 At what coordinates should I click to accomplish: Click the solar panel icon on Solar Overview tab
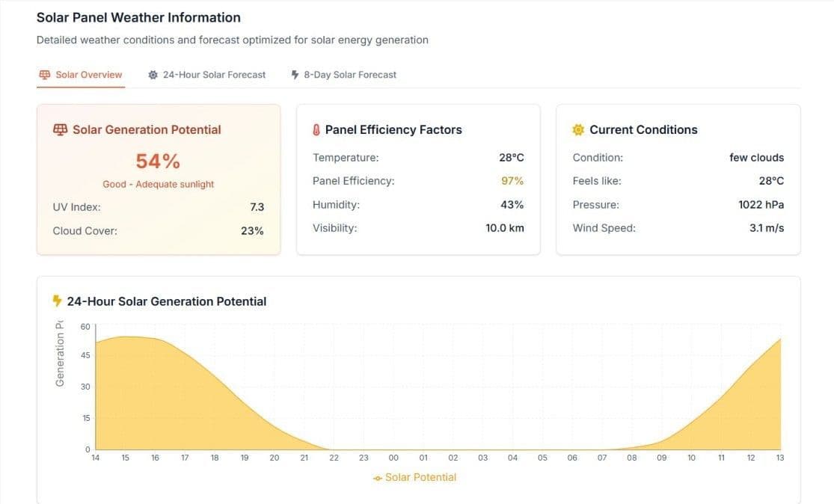[43, 74]
